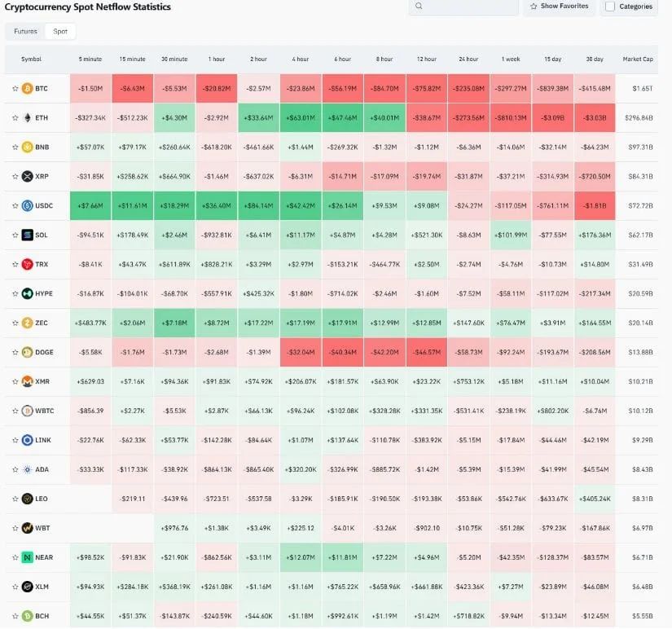Viewport: 672px width, 629px height.
Task: Click the HYPE coin icon
Action: pos(27,293)
